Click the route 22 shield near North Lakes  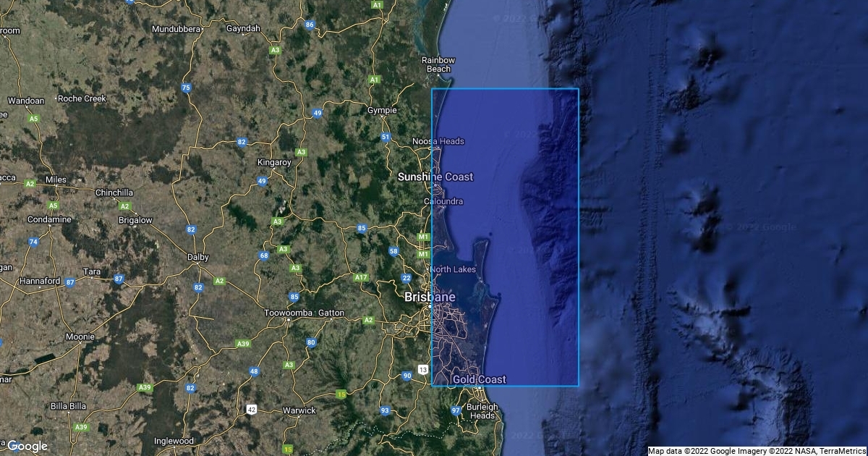tap(407, 278)
